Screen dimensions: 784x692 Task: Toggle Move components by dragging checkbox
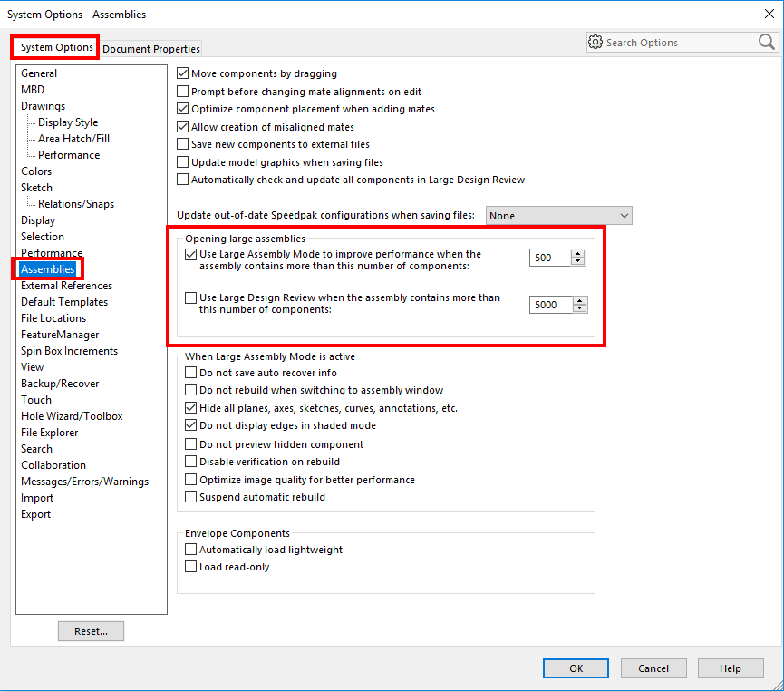[182, 73]
